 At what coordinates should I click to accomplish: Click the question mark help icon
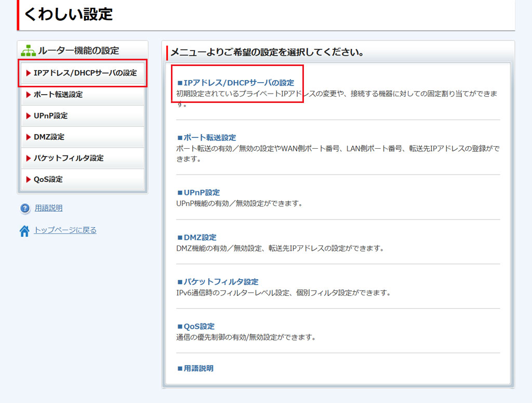point(25,209)
